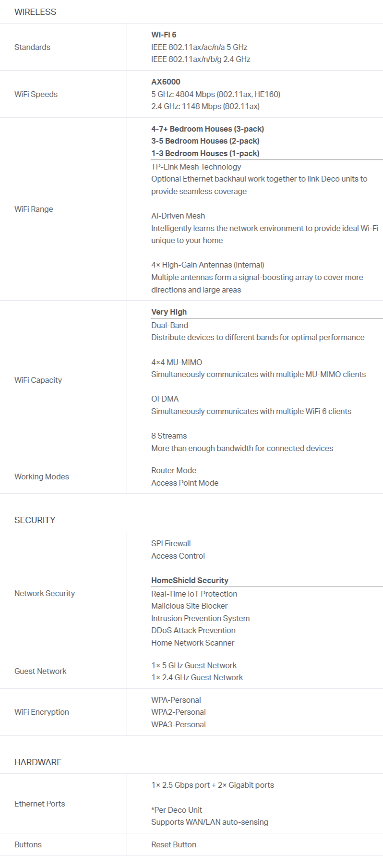Viewport: 383px width, 868px height.
Task: Click the WIRELESS section heading
Action: (35, 12)
